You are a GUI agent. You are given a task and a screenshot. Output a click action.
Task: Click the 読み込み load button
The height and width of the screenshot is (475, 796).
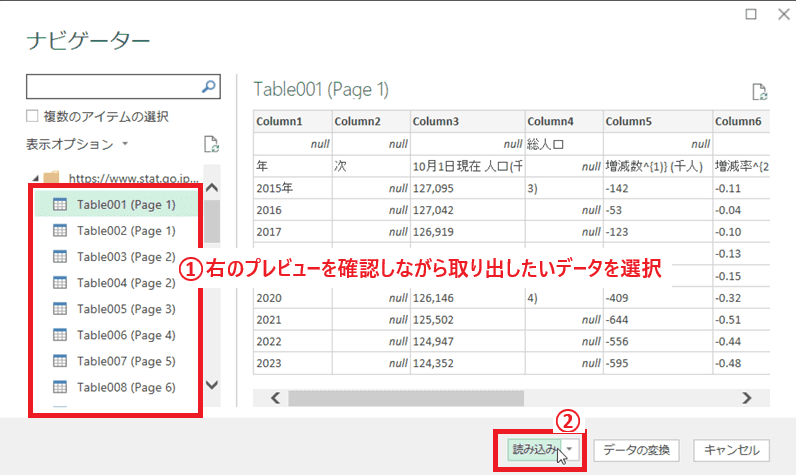530,450
